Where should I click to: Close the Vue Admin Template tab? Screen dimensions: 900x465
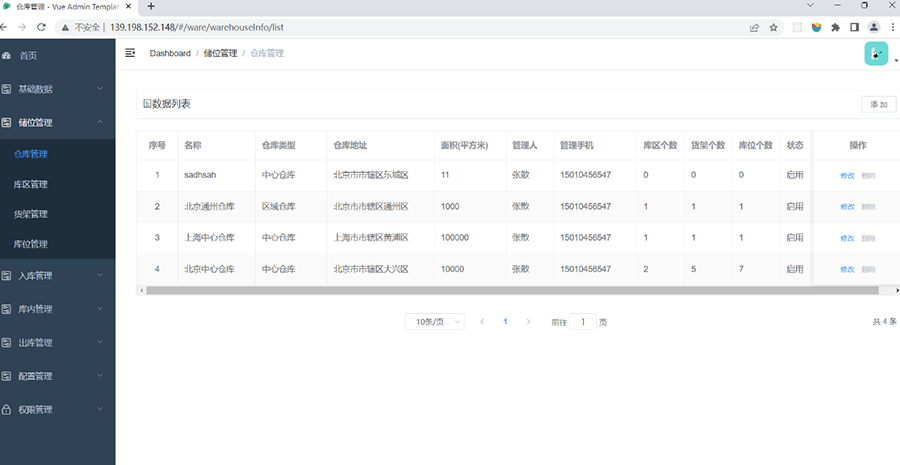tap(127, 6)
